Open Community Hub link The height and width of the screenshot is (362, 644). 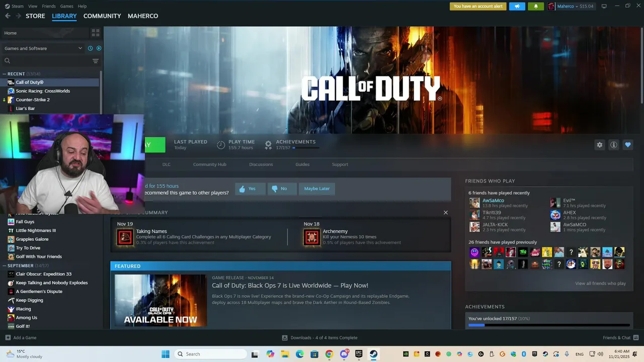coord(210,164)
